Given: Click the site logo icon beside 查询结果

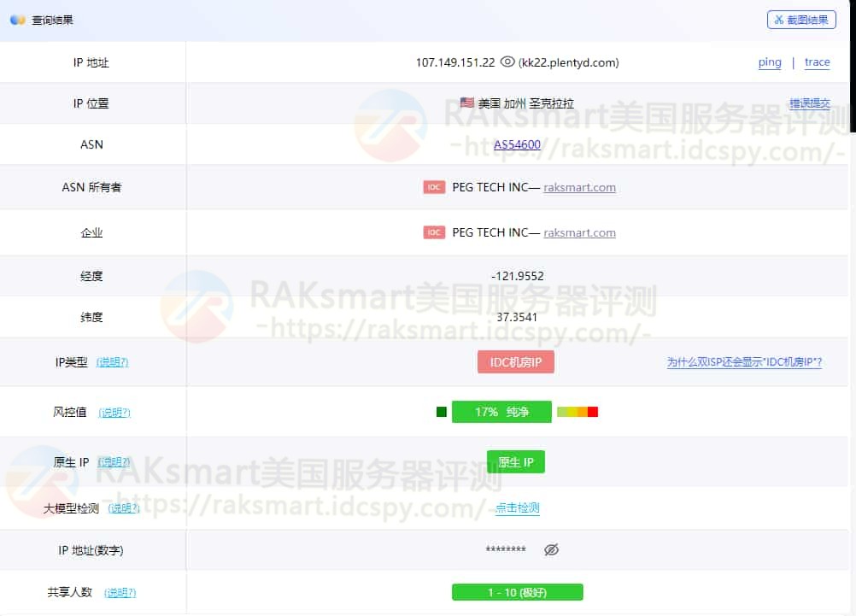Looking at the screenshot, I should pyautogui.click(x=17, y=19).
